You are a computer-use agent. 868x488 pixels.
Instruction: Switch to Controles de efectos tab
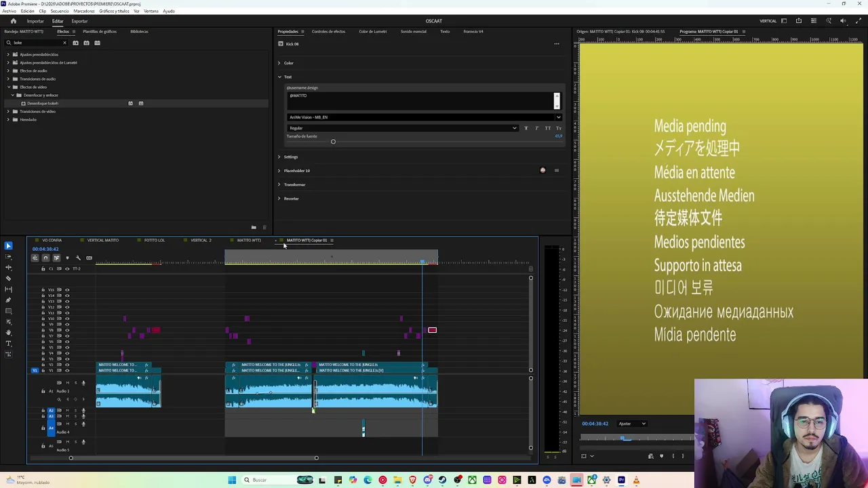329,31
